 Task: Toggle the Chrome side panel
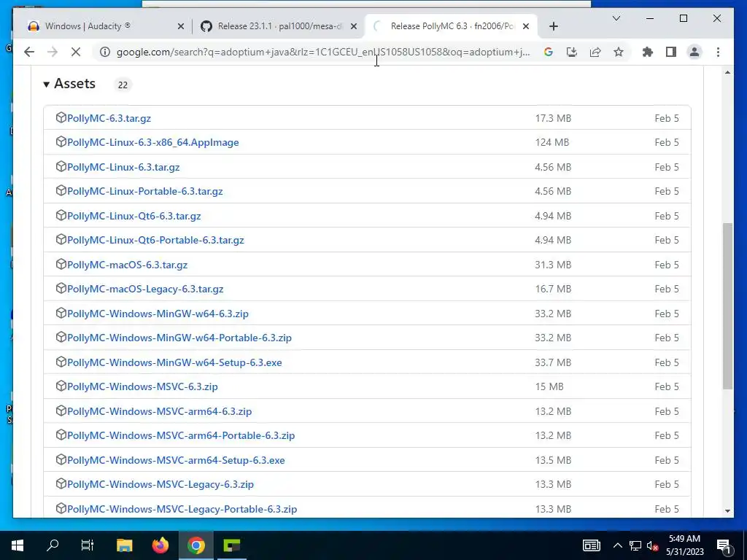tap(671, 52)
